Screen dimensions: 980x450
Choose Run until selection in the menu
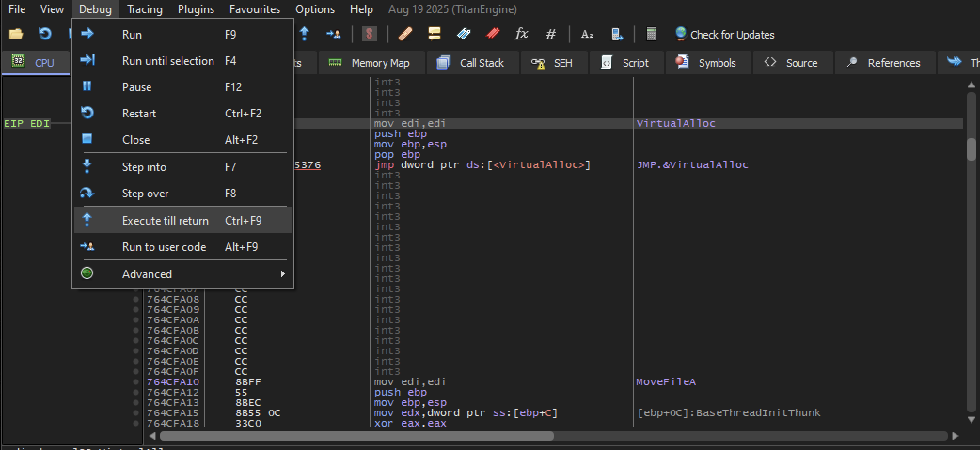pos(183,61)
